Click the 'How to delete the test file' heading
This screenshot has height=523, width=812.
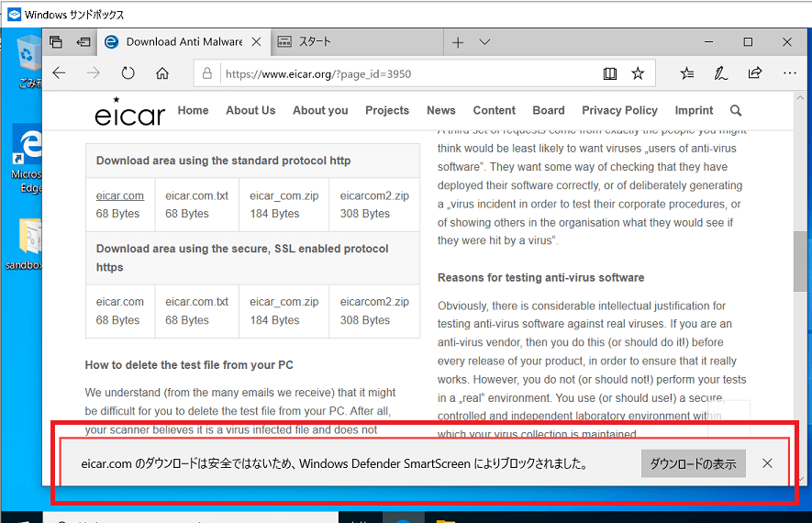[189, 365]
